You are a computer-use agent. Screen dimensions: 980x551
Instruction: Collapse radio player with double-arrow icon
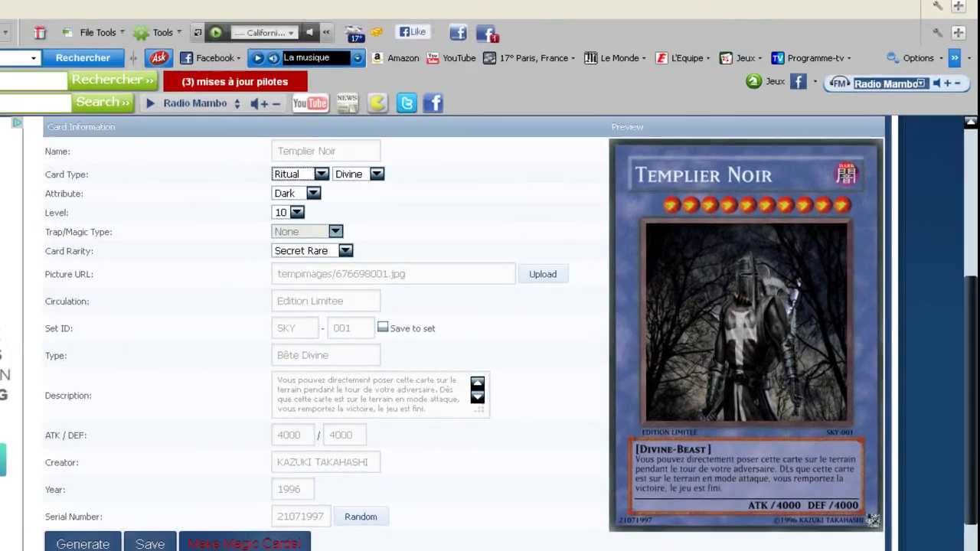pyautogui.click(x=326, y=32)
